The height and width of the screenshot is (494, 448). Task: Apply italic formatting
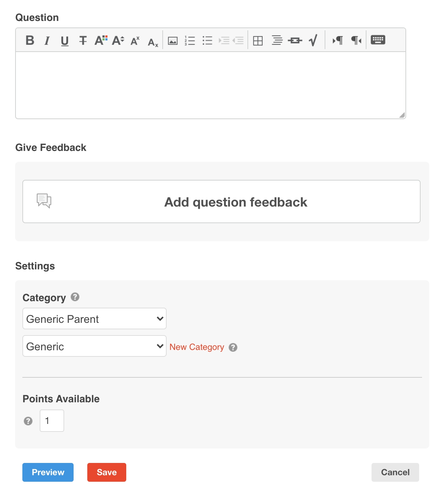[x=47, y=41]
